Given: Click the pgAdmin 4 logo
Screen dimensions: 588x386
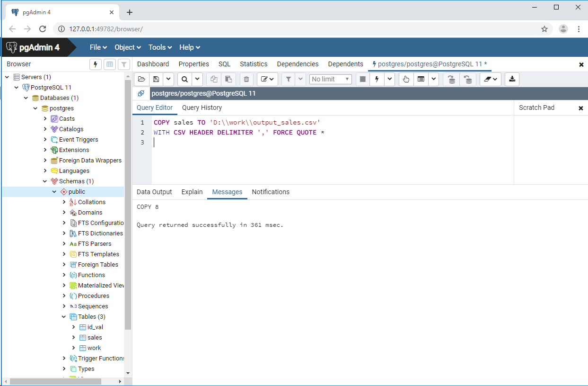Looking at the screenshot, I should (33, 47).
